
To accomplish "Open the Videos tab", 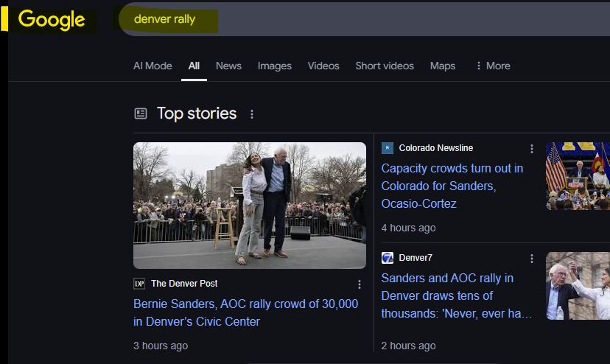I will click(323, 66).
